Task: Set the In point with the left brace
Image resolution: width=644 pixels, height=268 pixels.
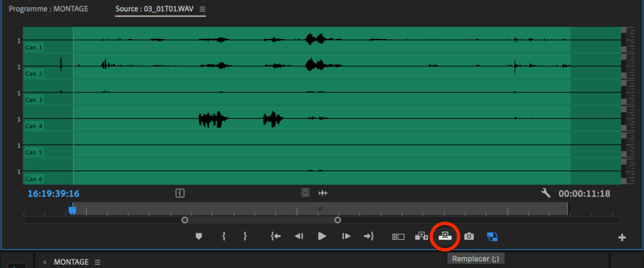Action: coord(223,236)
